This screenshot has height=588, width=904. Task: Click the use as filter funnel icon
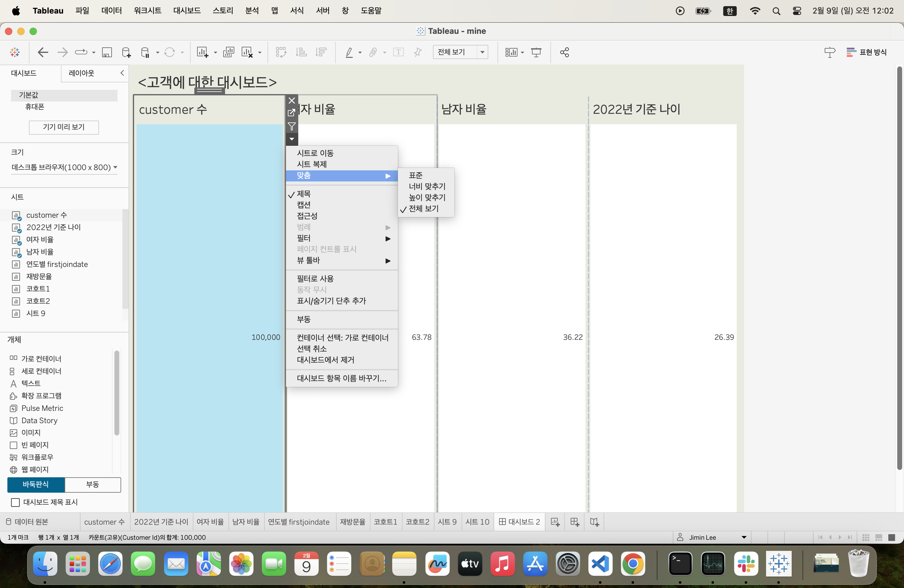292,126
